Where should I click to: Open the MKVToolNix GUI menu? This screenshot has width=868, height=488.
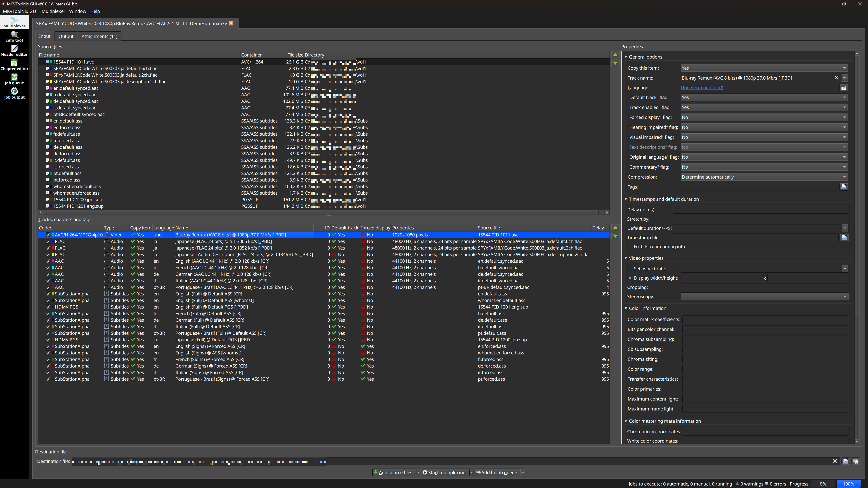coord(20,11)
